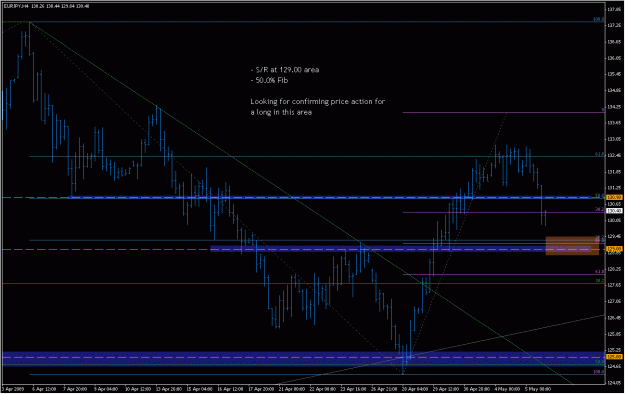
Task: Select the '- S/R at 129.00 area' annotation
Action: (x=285, y=70)
